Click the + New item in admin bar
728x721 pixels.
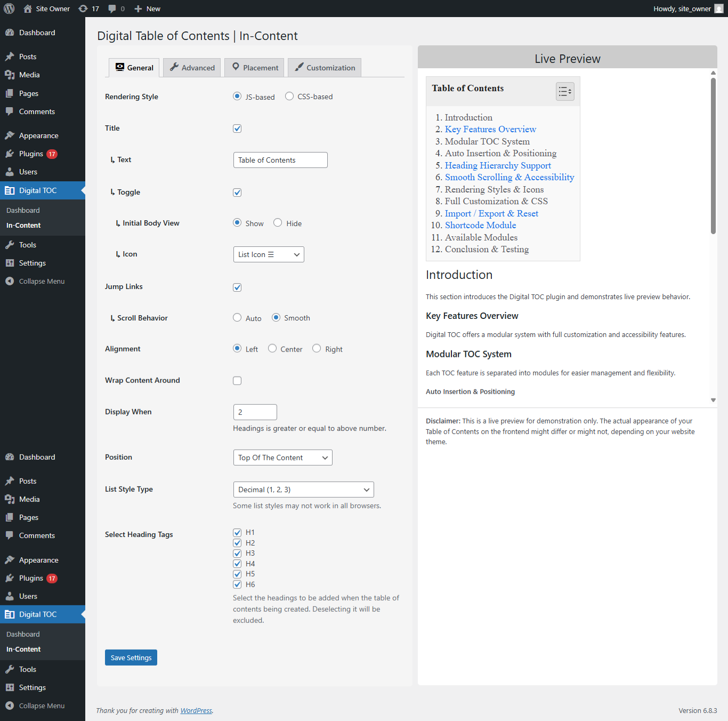[147, 8]
